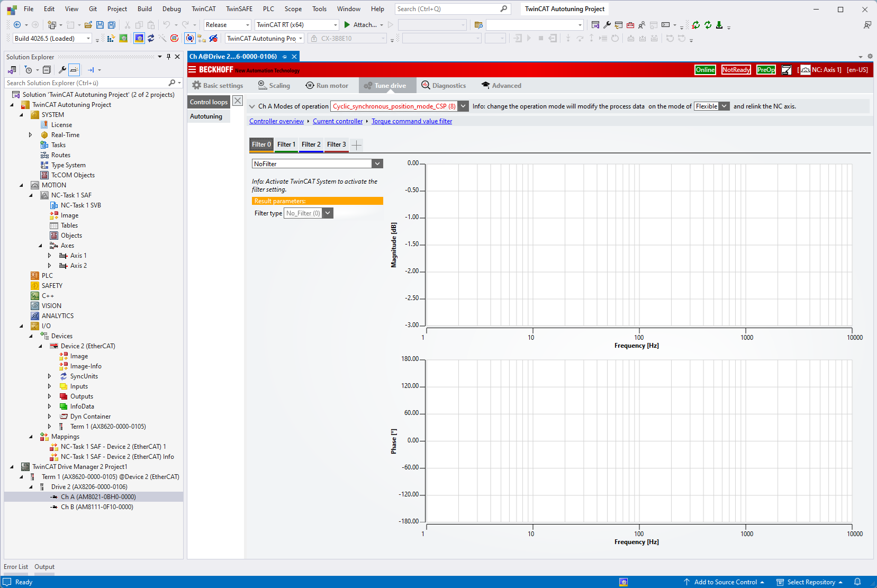
Task: Click Select Repository in status bar
Action: tap(810, 582)
